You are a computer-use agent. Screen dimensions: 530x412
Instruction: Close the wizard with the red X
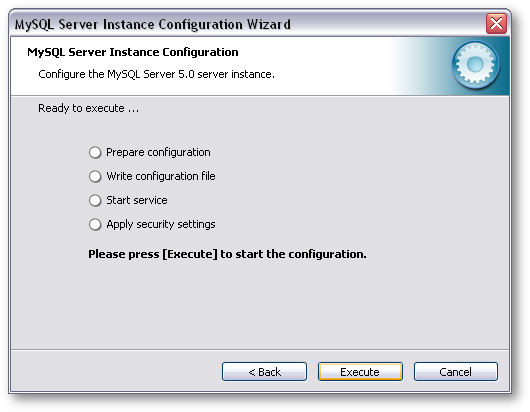pyautogui.click(x=496, y=24)
